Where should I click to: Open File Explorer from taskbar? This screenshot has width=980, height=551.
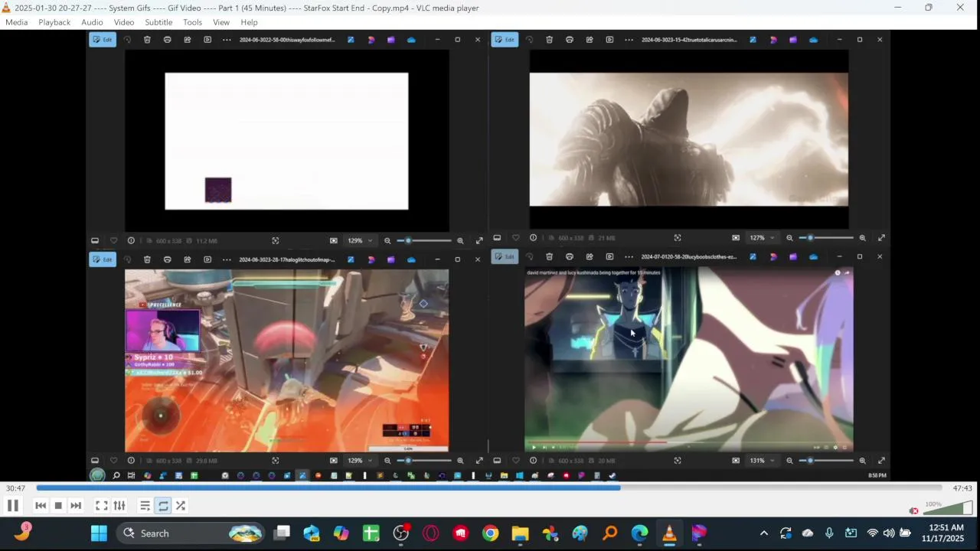[x=520, y=533]
